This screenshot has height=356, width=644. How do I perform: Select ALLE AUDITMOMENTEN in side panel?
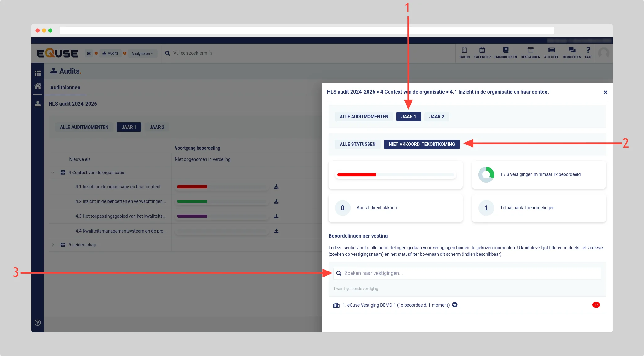click(x=364, y=117)
